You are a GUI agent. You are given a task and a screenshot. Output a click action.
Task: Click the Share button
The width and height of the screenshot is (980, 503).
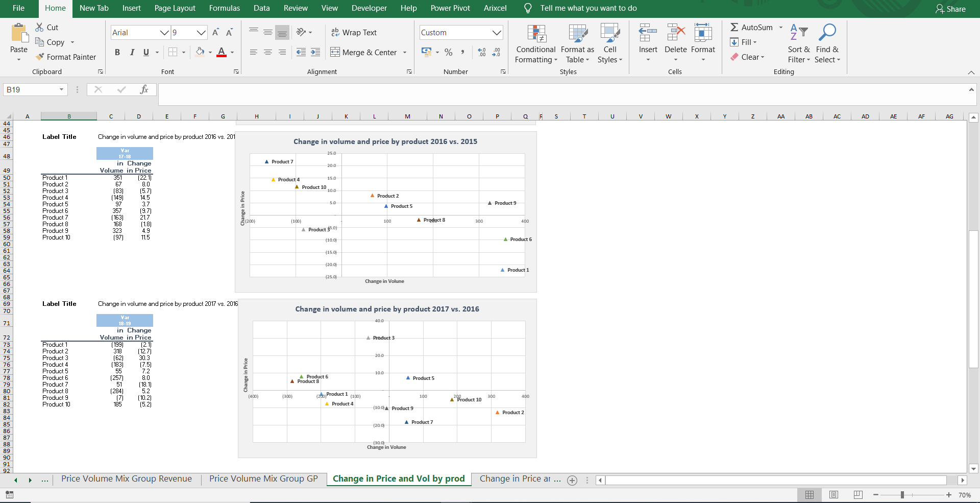coord(950,9)
